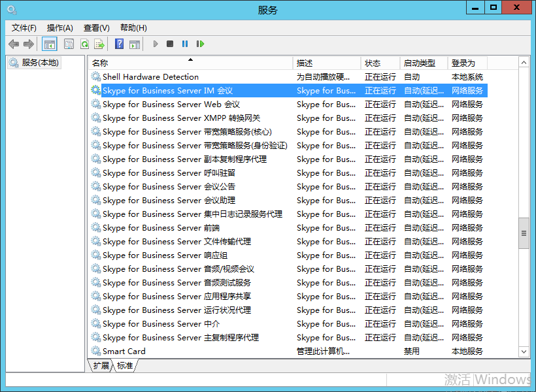The image size is (536, 392).
Task: Select the Smart Card service
Action: (x=288, y=351)
